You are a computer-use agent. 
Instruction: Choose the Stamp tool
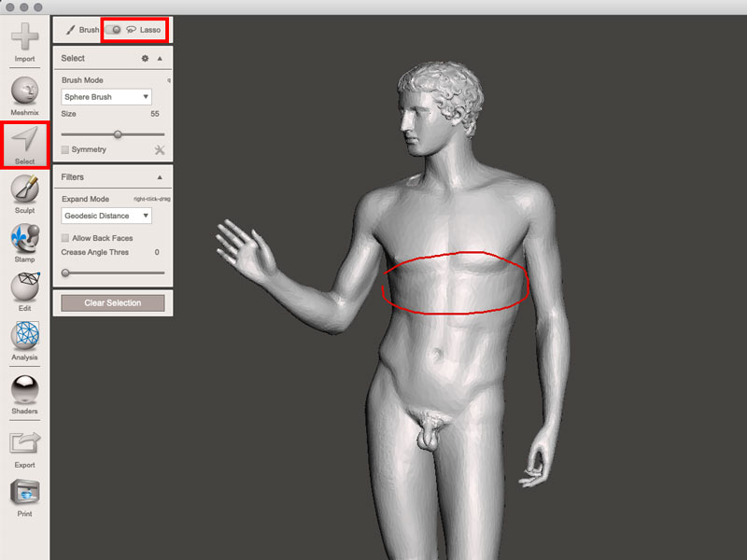[24, 239]
